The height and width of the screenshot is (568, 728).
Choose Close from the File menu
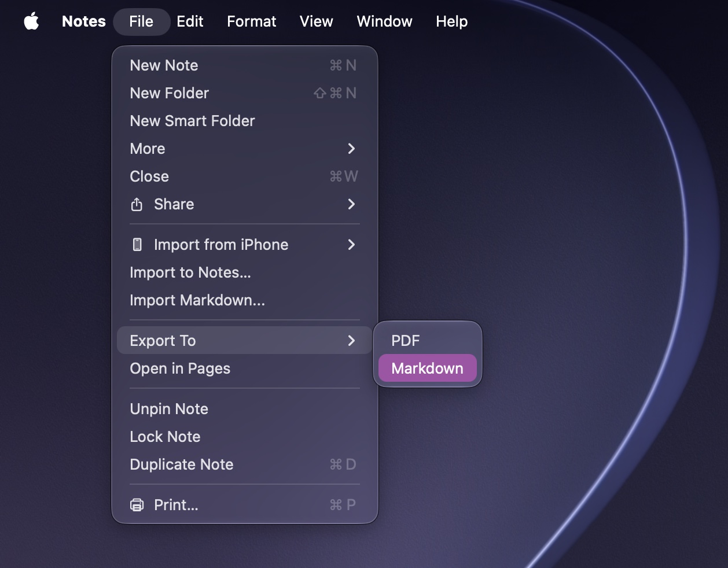click(x=244, y=176)
